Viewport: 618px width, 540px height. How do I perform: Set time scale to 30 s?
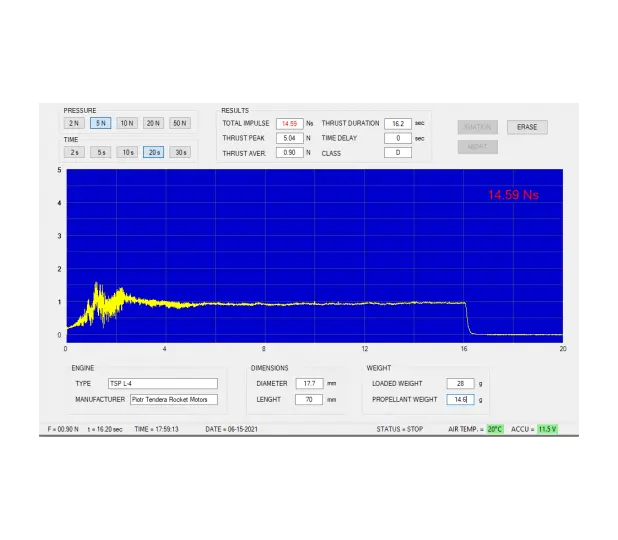tap(180, 152)
